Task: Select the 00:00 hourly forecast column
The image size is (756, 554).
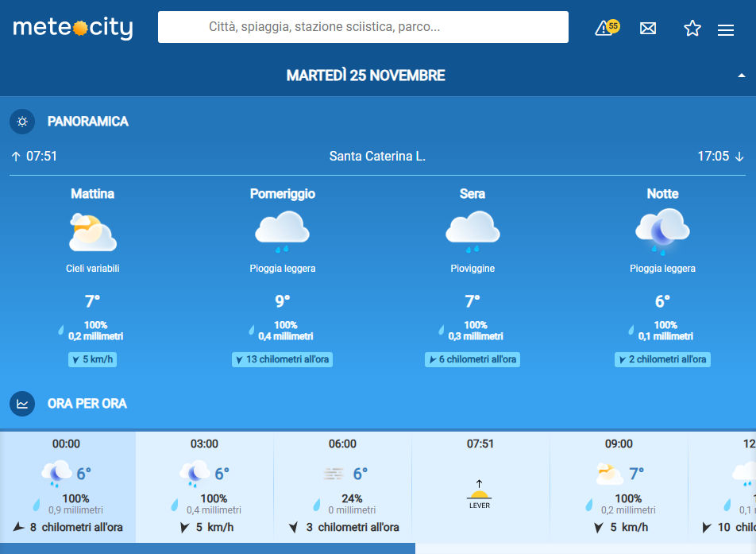Action: click(67, 486)
